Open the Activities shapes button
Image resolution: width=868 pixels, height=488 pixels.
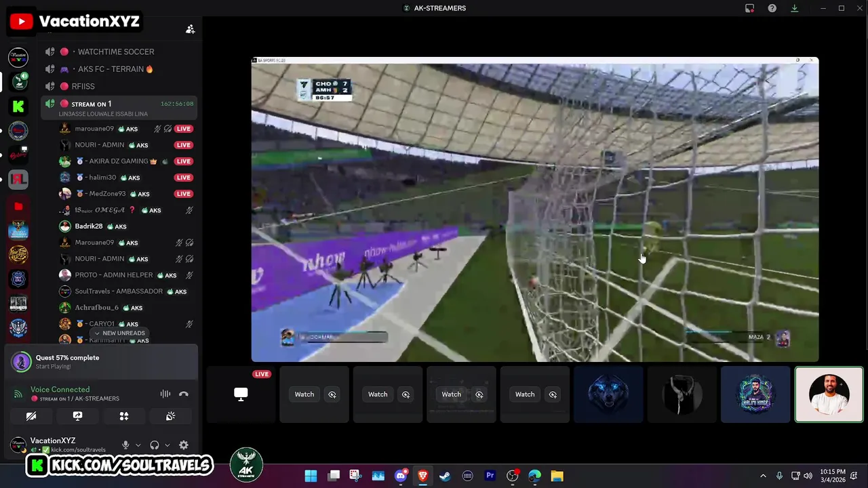[x=124, y=416]
